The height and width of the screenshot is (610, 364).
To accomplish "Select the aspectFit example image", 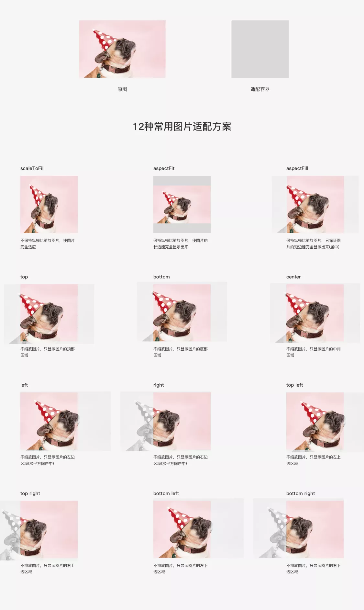I will [x=182, y=204].
